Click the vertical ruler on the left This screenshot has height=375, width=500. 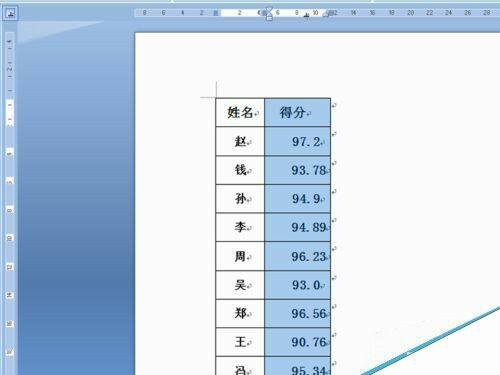pyautogui.click(x=10, y=203)
